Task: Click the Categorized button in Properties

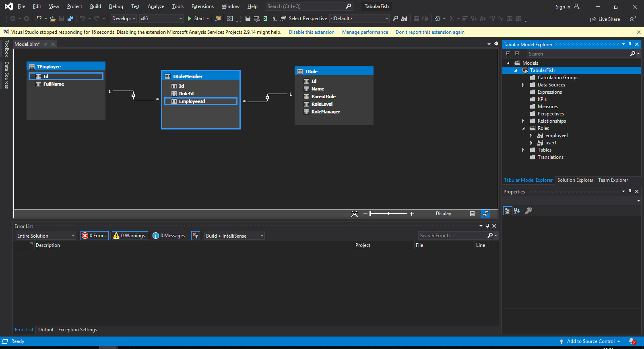Action: [x=508, y=211]
